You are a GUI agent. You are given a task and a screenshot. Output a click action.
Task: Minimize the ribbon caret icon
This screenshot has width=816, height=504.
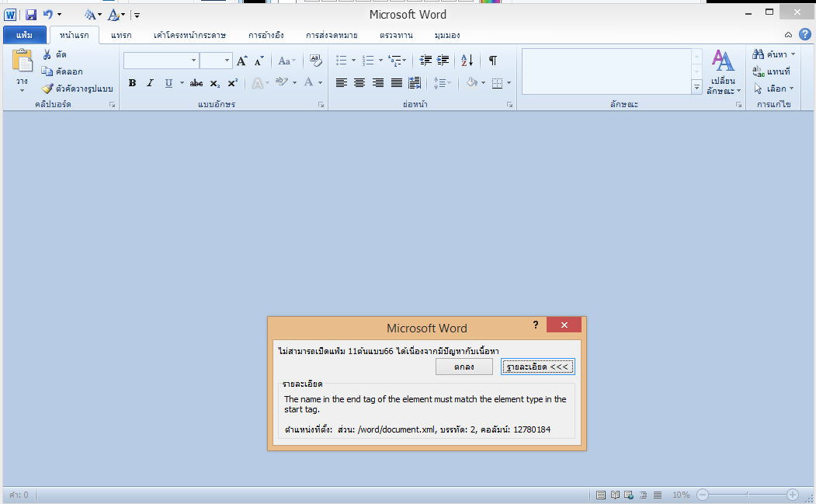tap(788, 35)
